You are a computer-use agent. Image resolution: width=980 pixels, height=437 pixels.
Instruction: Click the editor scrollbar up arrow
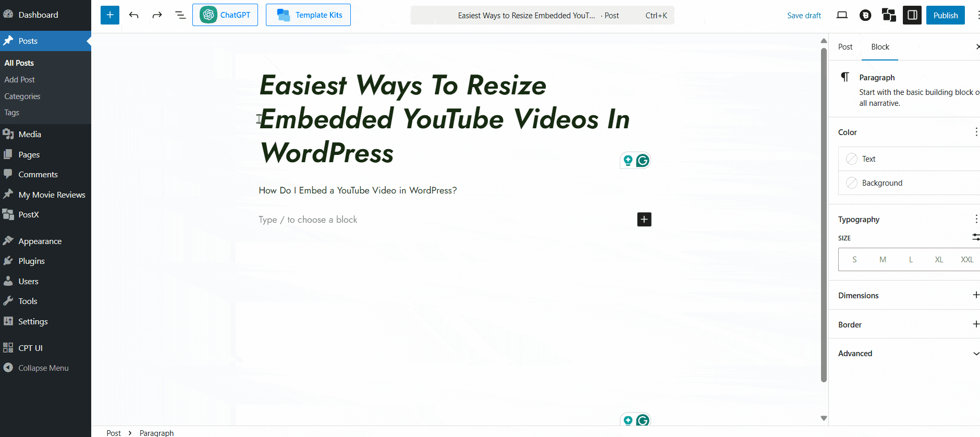[824, 41]
